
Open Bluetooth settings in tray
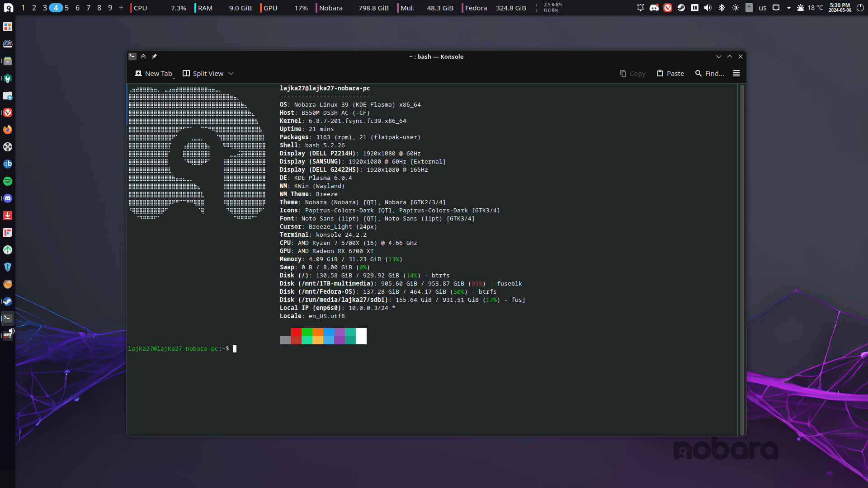pyautogui.click(x=722, y=8)
